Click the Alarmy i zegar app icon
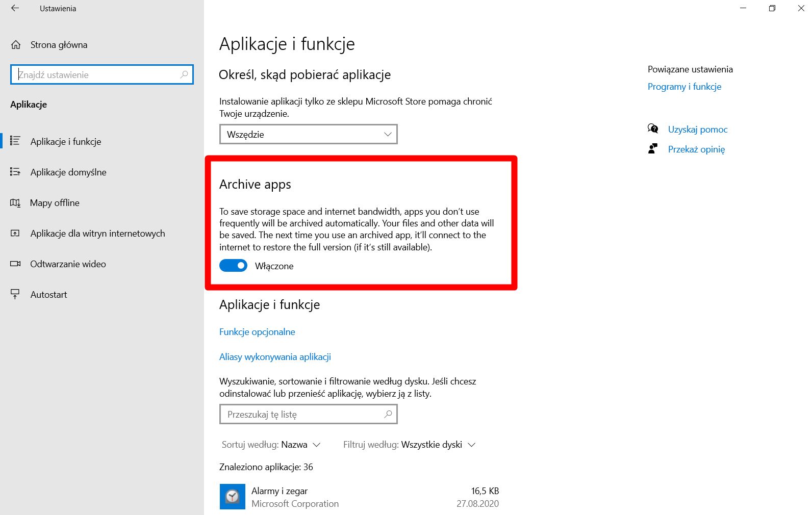The image size is (812, 515). (x=232, y=497)
